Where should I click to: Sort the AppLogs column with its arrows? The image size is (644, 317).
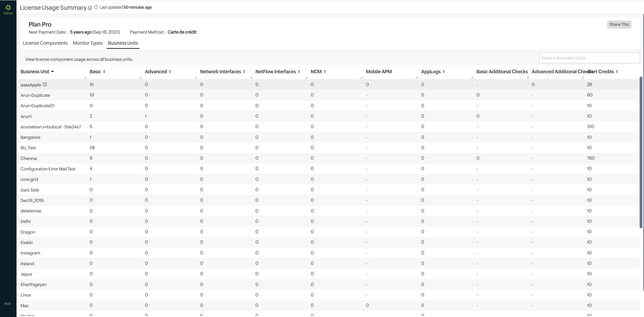(x=444, y=72)
